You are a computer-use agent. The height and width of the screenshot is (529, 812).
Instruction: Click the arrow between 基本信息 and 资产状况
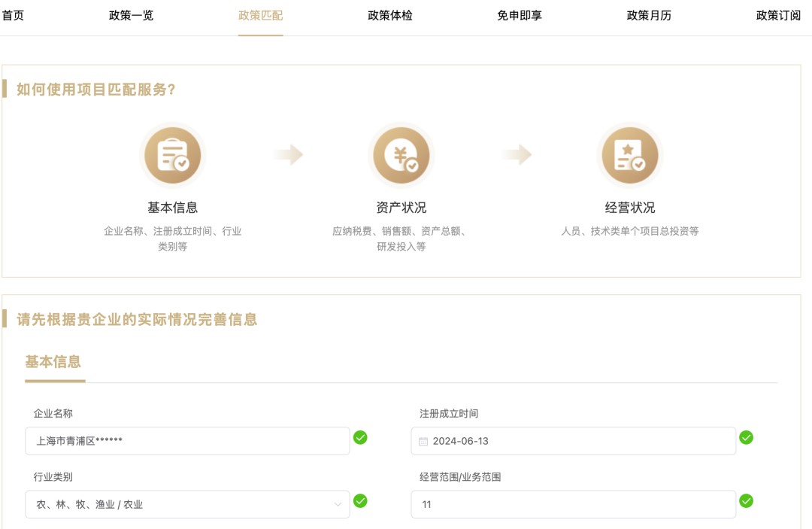coord(289,154)
